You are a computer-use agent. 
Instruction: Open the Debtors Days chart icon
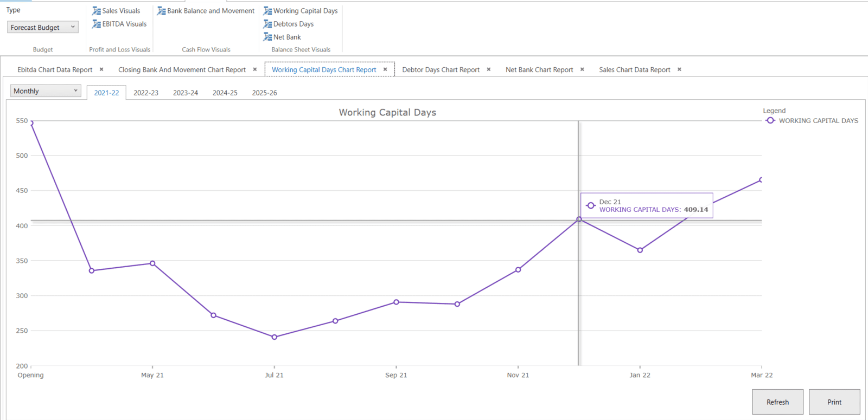point(267,24)
